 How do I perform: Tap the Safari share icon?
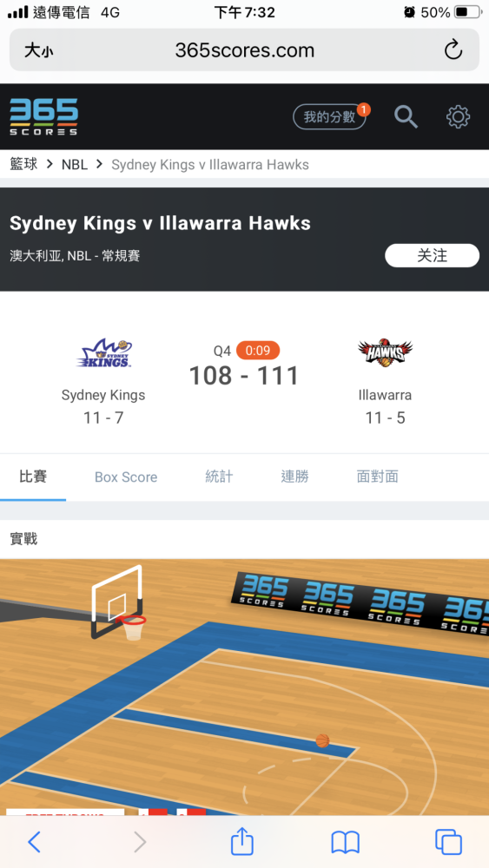click(x=242, y=842)
